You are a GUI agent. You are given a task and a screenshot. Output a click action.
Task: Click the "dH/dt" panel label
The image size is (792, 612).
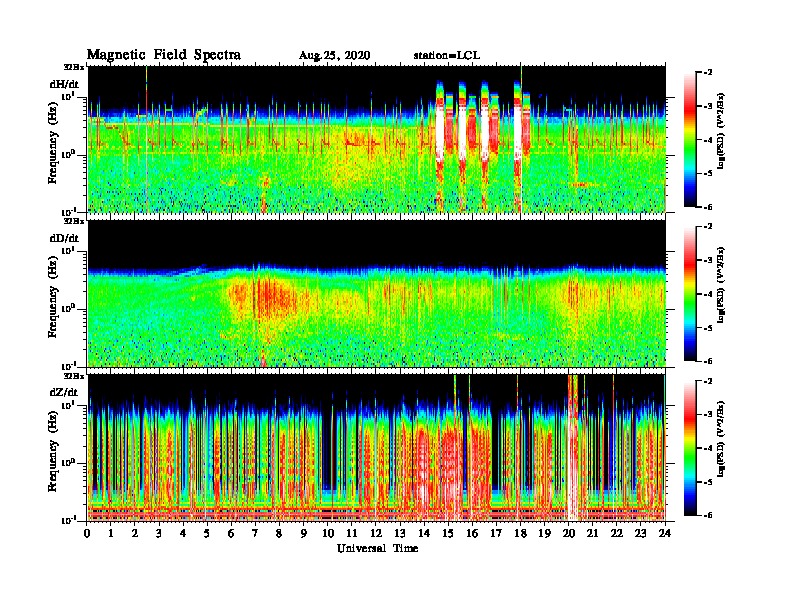pyautogui.click(x=64, y=84)
